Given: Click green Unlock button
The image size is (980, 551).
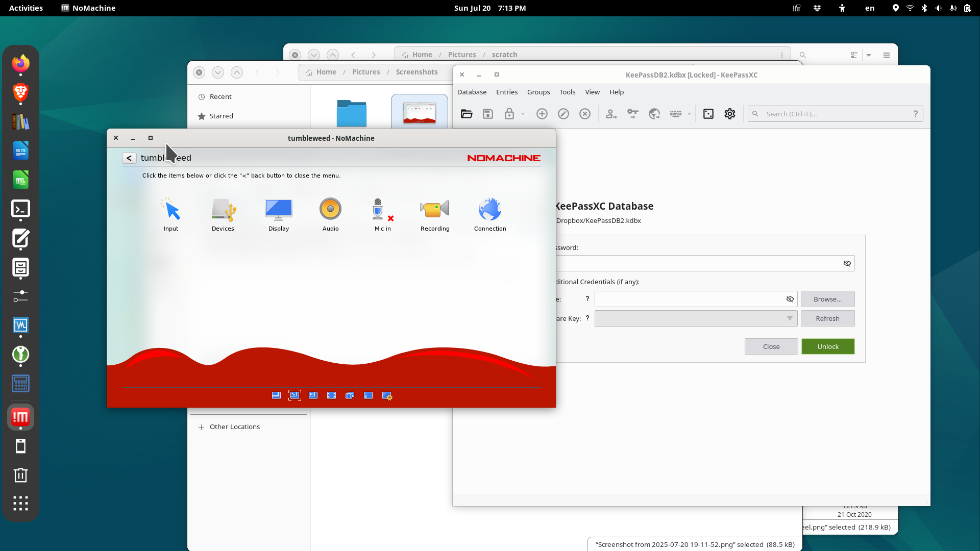Looking at the screenshot, I should coord(828,346).
